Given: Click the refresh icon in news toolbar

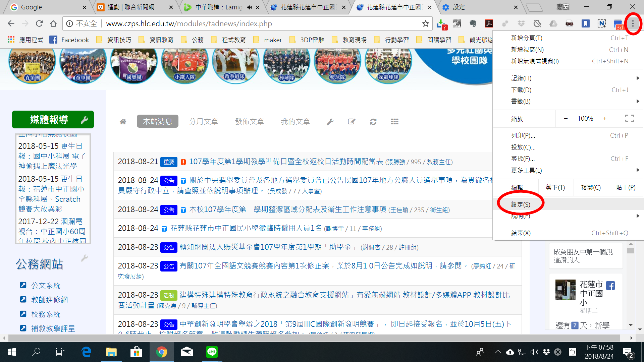Looking at the screenshot, I should click(x=373, y=122).
